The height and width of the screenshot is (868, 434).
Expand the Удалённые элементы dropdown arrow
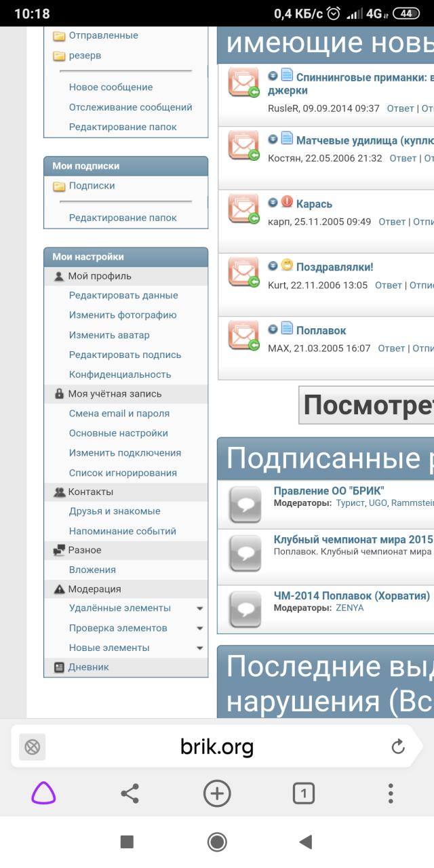(x=199, y=609)
